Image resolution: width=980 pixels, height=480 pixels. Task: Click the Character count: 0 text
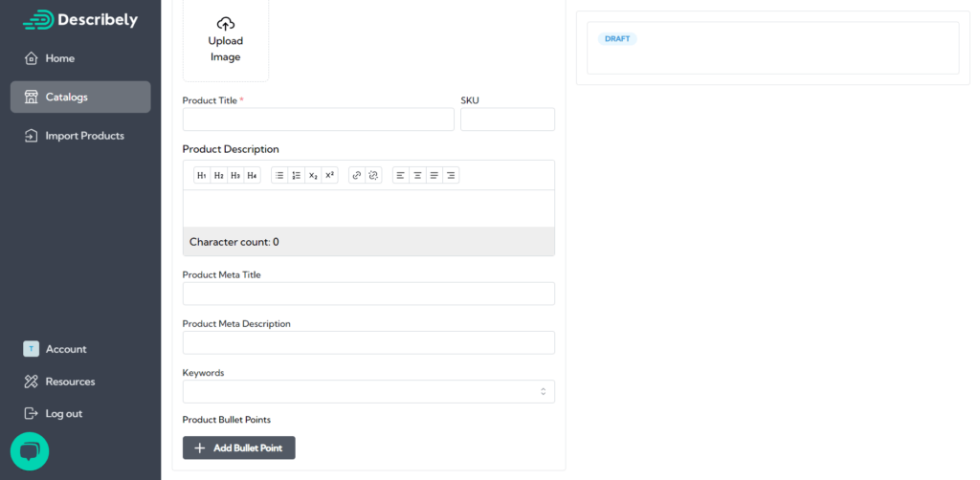tap(234, 242)
